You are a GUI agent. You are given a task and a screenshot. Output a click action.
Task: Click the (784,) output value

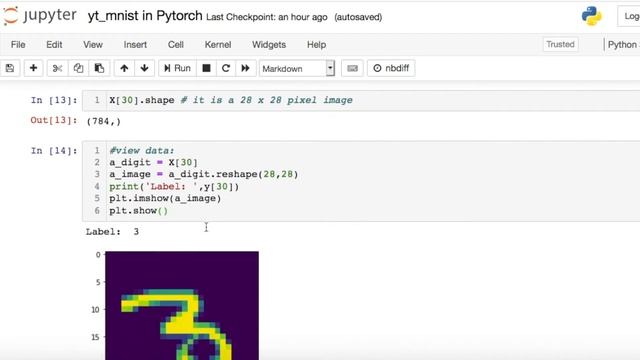click(x=104, y=121)
